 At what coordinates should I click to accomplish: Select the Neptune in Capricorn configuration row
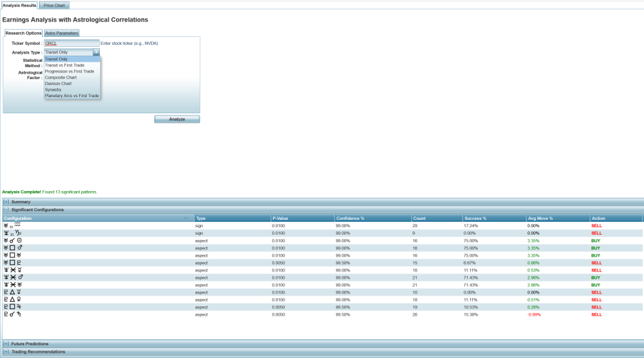click(x=322, y=233)
